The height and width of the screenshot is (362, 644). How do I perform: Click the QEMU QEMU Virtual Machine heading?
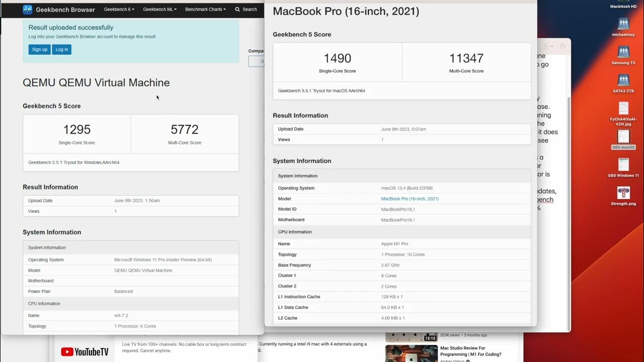pos(96,82)
